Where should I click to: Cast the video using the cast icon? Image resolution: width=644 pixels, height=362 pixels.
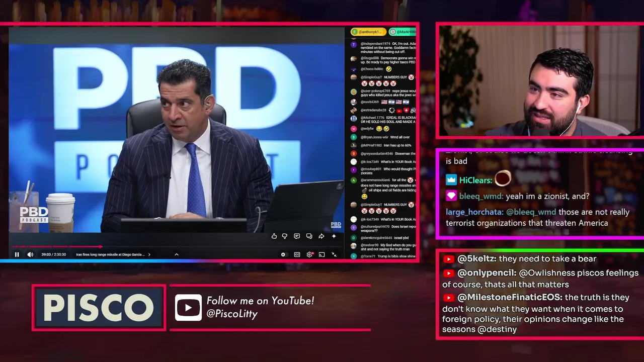321,254
